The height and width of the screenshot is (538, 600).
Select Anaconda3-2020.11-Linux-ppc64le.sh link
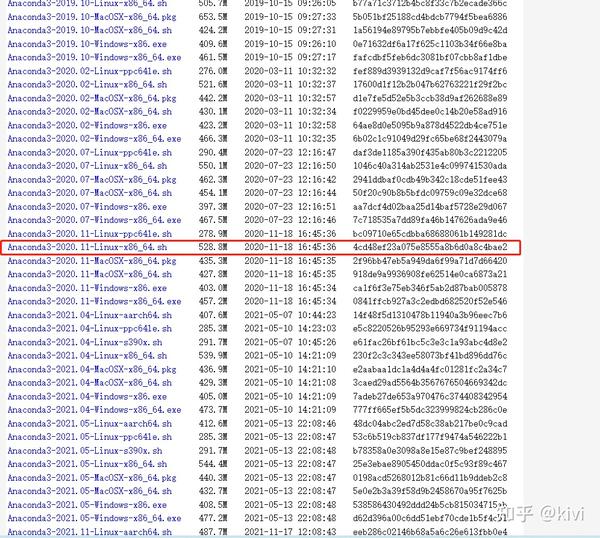[90, 234]
